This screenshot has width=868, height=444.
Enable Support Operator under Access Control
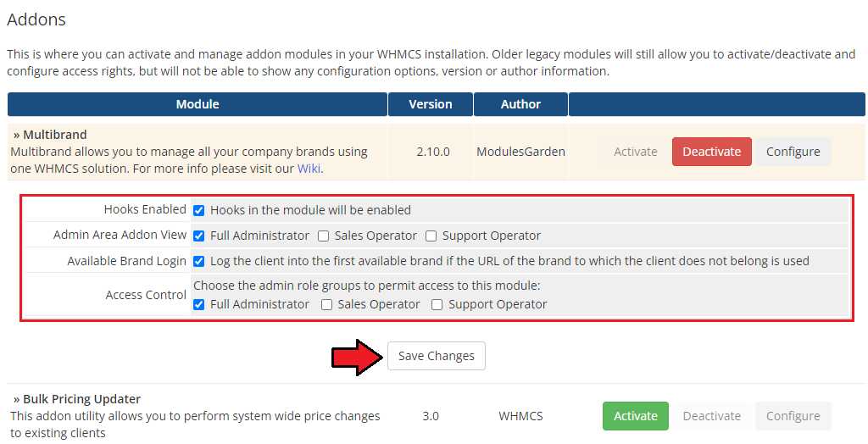pyautogui.click(x=437, y=304)
